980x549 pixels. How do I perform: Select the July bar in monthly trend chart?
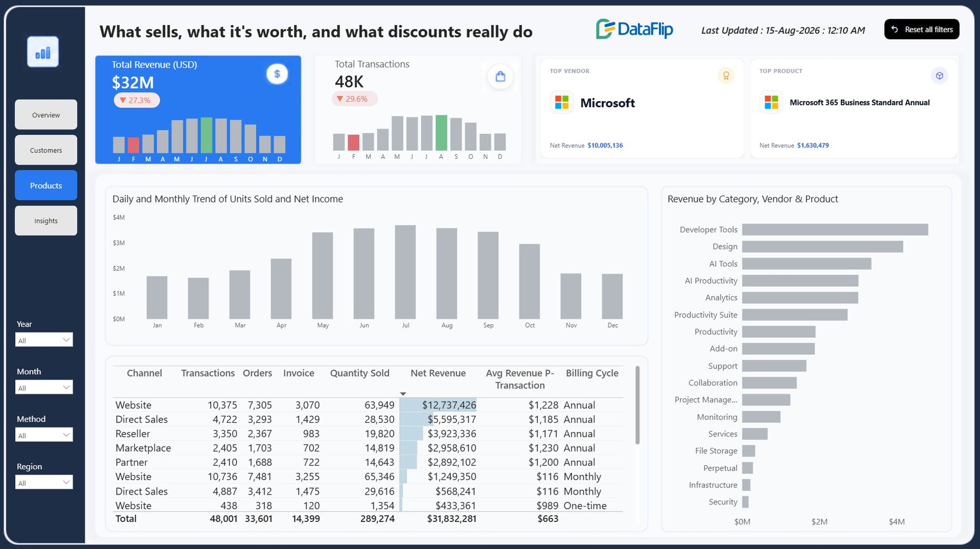pyautogui.click(x=406, y=272)
